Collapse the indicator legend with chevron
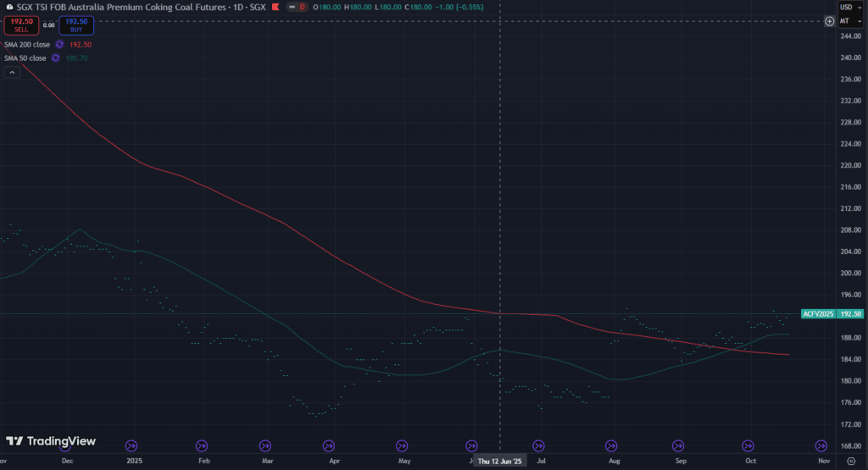Image resolution: width=868 pixels, height=470 pixels. click(x=12, y=73)
